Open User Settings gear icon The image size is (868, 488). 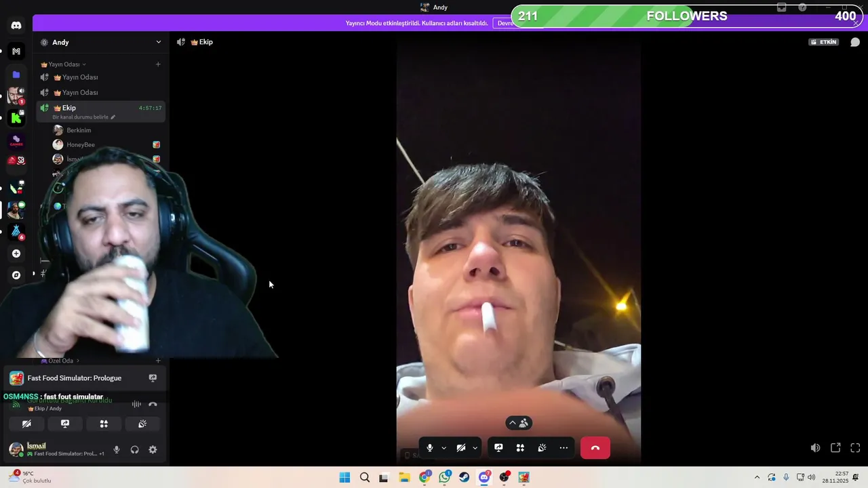pos(153,449)
